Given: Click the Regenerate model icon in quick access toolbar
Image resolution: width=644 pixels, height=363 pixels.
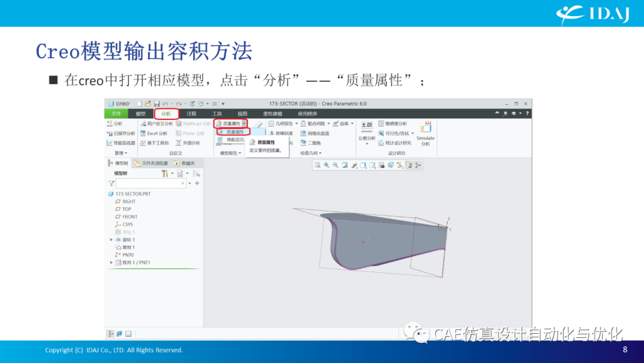Looking at the screenshot, I should (192, 104).
